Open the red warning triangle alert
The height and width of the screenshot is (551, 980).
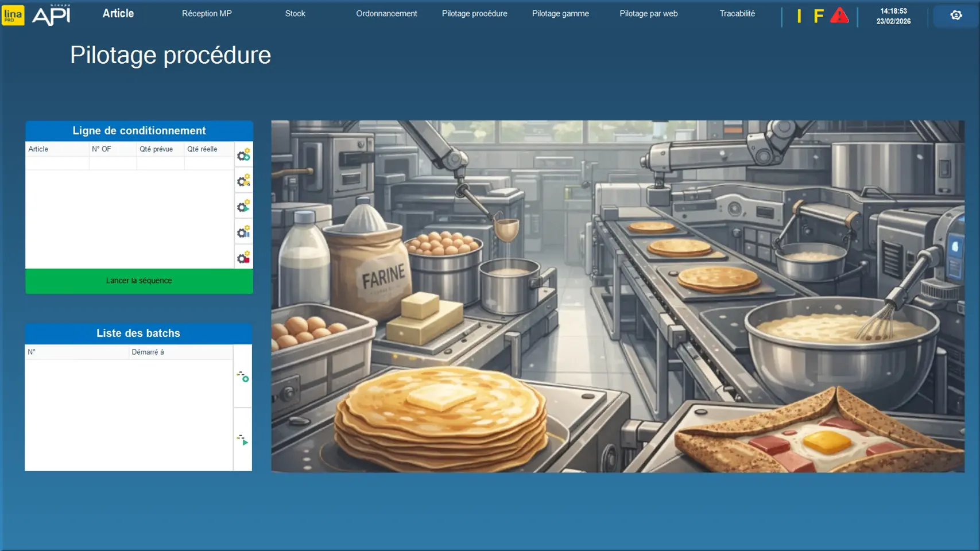pyautogui.click(x=839, y=15)
